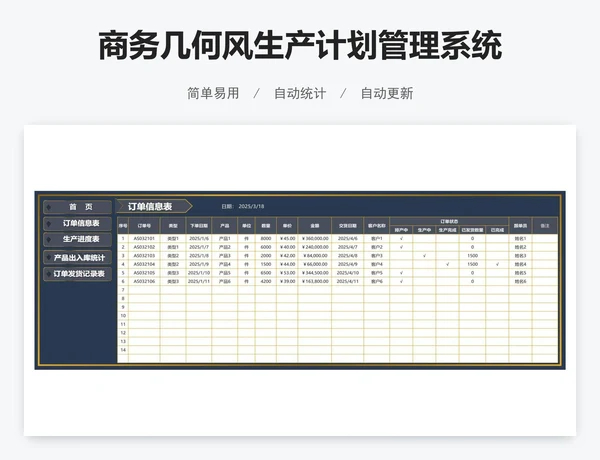
Task: Select amount ¥163,800.00
Action: click(x=315, y=281)
